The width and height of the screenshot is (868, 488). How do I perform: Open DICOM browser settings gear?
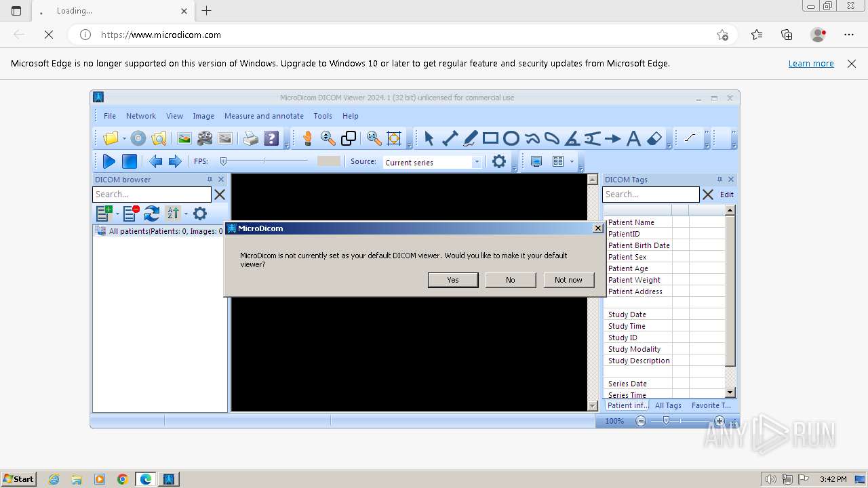[199, 213]
